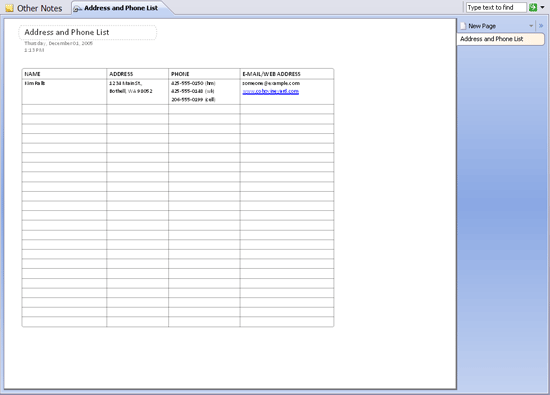The image size is (550, 395).
Task: Click the E-MAIL/WEB ADDRESS header cell
Action: 287,74
